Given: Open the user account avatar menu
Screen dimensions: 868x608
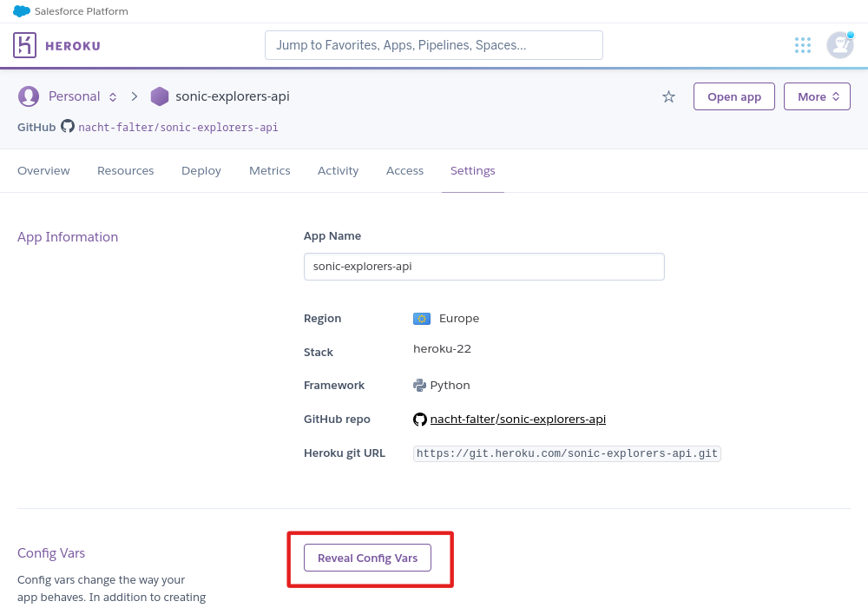Looking at the screenshot, I should pos(839,45).
